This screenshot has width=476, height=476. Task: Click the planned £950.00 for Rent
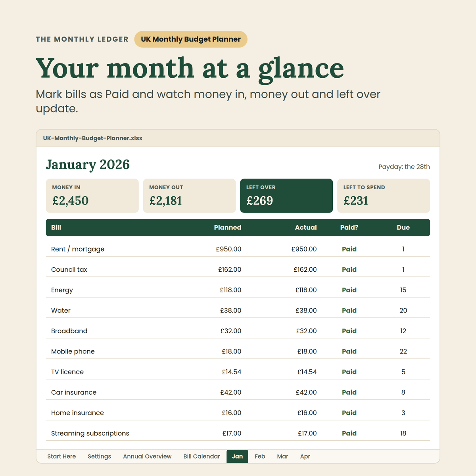[228, 249]
